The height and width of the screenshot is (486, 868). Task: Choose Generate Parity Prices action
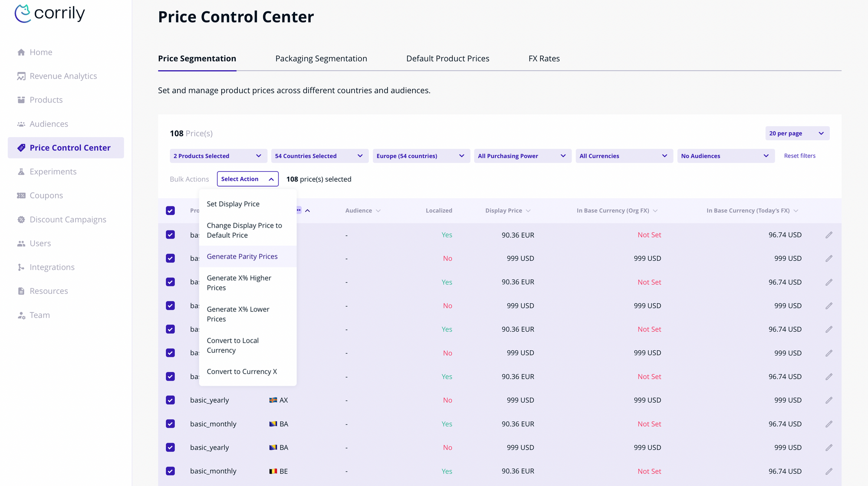click(x=248, y=256)
